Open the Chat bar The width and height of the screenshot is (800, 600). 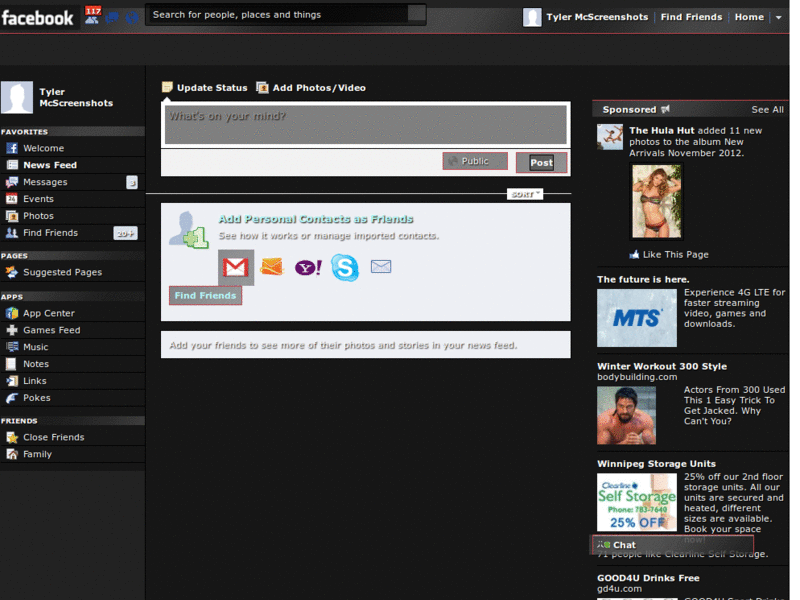pos(673,545)
